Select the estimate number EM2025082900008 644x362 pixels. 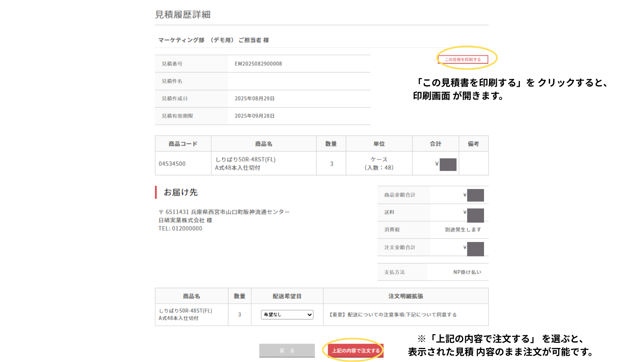tap(258, 64)
